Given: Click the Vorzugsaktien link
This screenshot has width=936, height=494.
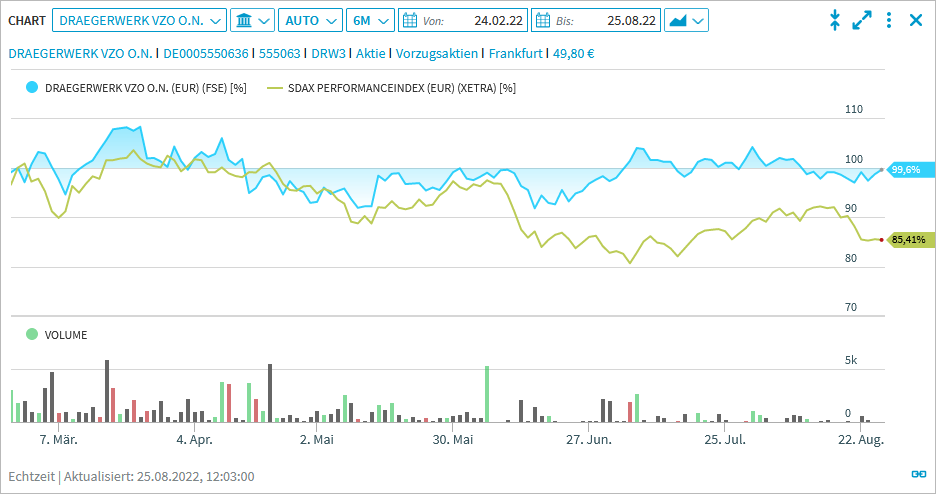Looking at the screenshot, I should [x=437, y=53].
